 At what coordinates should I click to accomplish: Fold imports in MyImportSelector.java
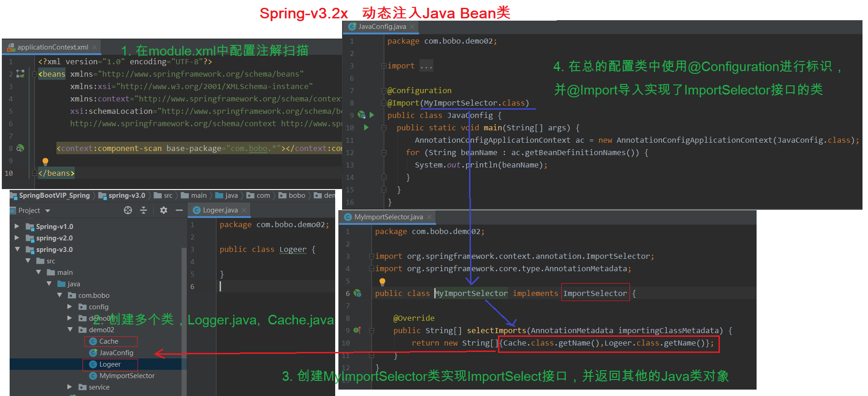(x=371, y=256)
